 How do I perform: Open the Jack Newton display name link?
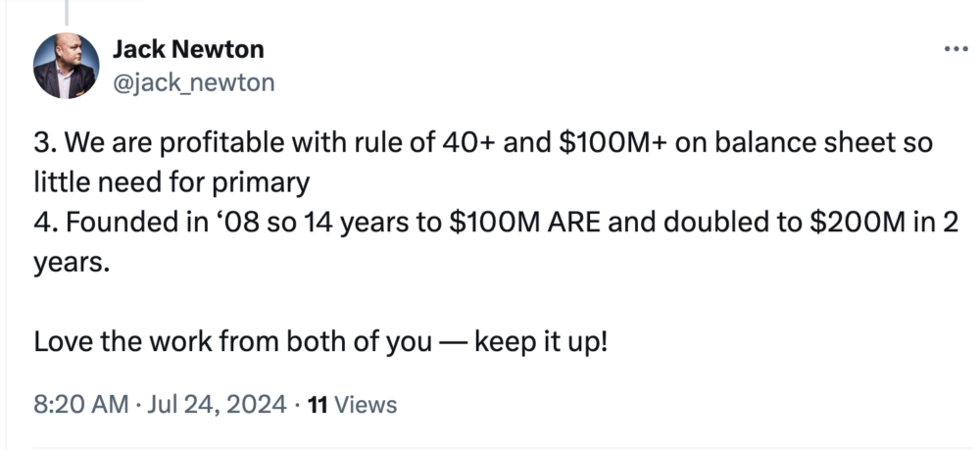(x=188, y=49)
